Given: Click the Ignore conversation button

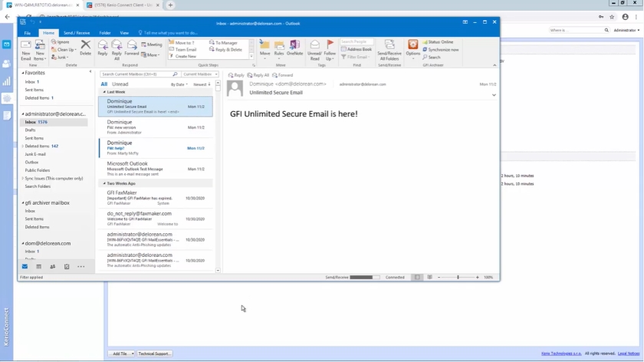Looking at the screenshot, I should pyautogui.click(x=61, y=42).
